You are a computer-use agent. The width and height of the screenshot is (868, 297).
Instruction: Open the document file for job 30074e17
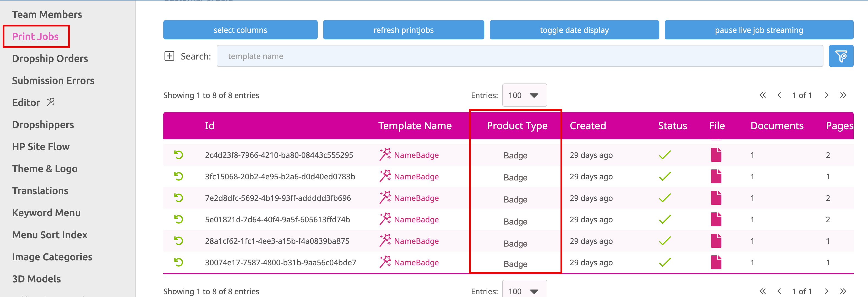716,262
